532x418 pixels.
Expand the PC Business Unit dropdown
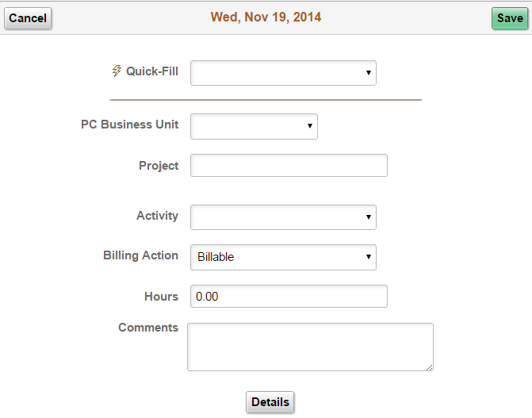coord(254,126)
